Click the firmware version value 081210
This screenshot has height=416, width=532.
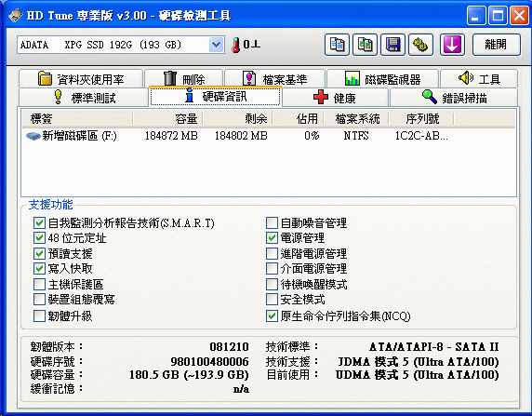click(x=229, y=347)
